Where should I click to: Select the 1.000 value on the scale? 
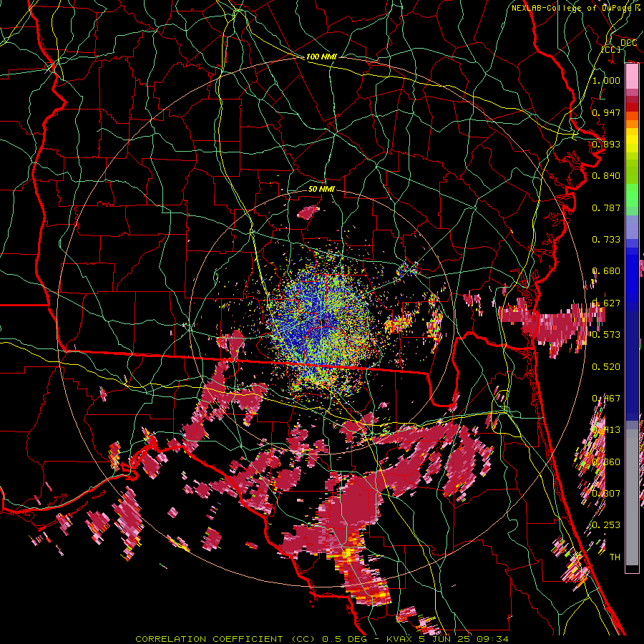606,80
